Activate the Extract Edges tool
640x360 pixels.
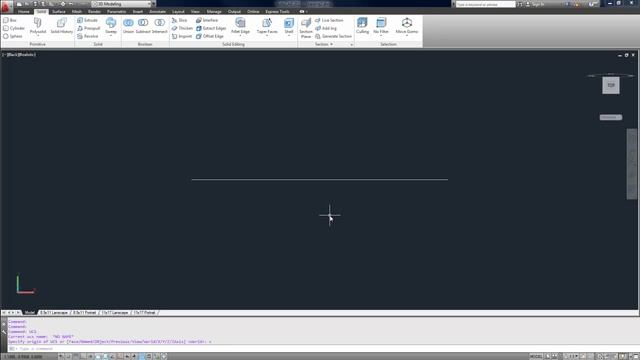tap(211, 28)
